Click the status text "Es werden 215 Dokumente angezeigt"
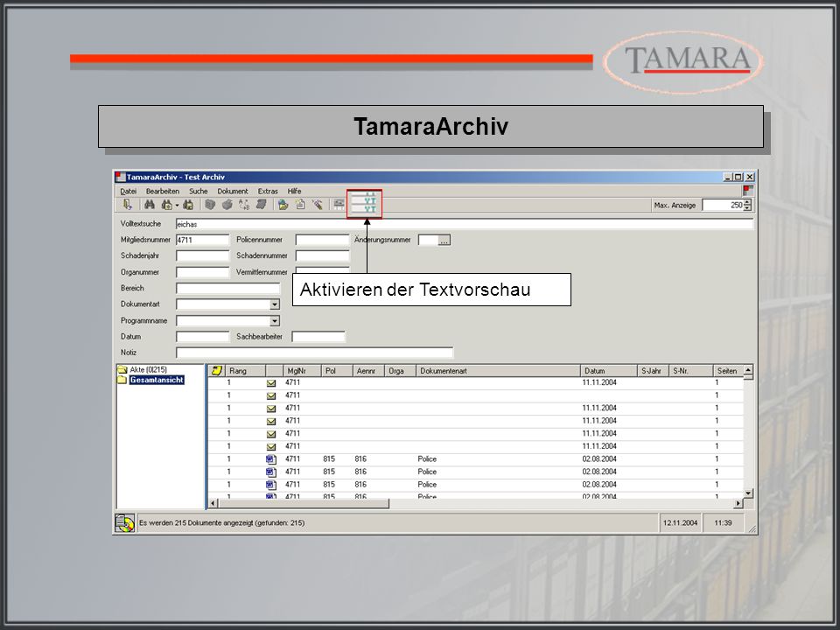Screen dimensions: 840x630 pyautogui.click(x=195, y=523)
